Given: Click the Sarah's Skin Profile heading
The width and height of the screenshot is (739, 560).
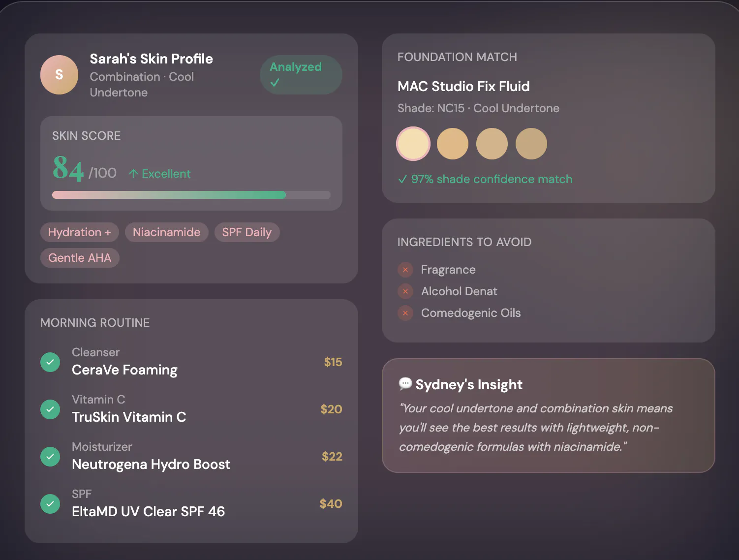Looking at the screenshot, I should pos(151,59).
